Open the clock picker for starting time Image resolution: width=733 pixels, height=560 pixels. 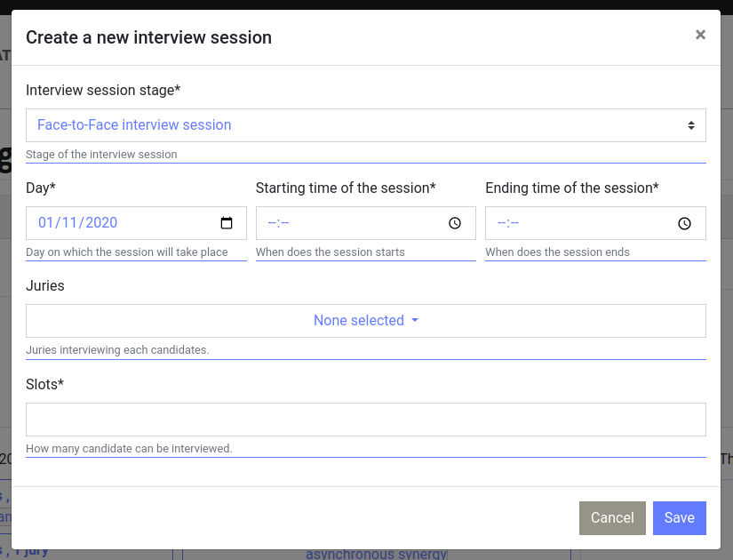pos(455,223)
